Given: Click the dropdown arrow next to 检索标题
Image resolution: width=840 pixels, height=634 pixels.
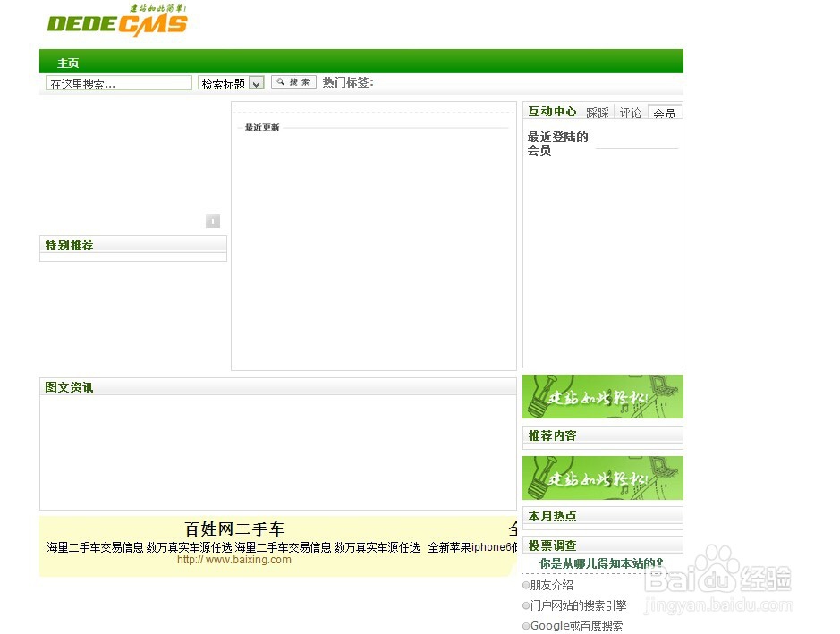Looking at the screenshot, I should (256, 81).
